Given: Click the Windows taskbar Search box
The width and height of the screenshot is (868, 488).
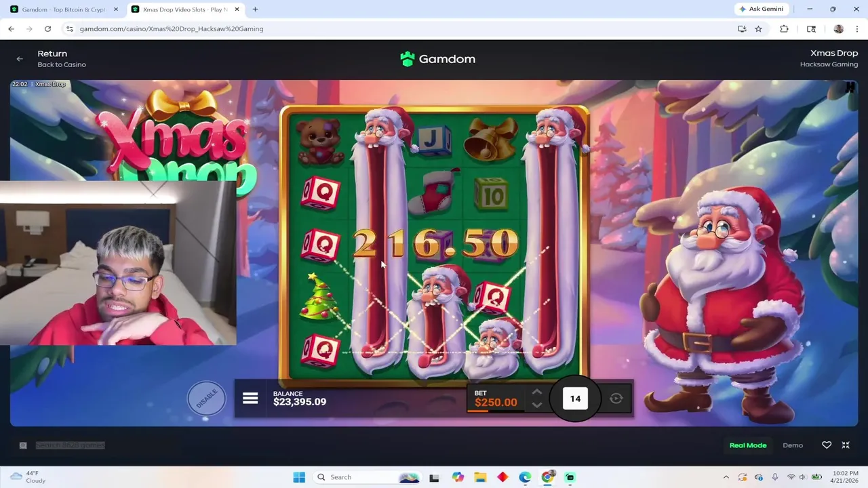Looking at the screenshot, I should [x=368, y=477].
